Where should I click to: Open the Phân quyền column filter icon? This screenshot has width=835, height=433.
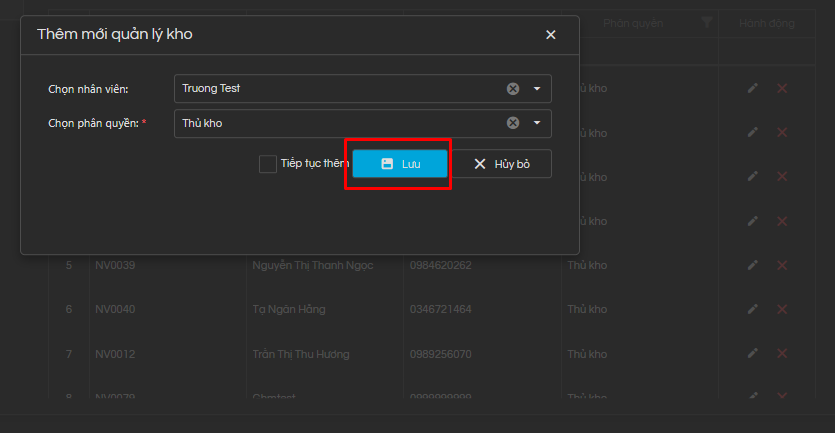coord(707,22)
